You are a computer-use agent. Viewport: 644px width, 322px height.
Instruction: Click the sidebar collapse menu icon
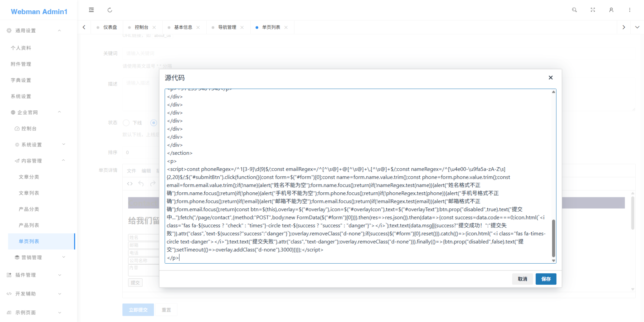coord(91,10)
